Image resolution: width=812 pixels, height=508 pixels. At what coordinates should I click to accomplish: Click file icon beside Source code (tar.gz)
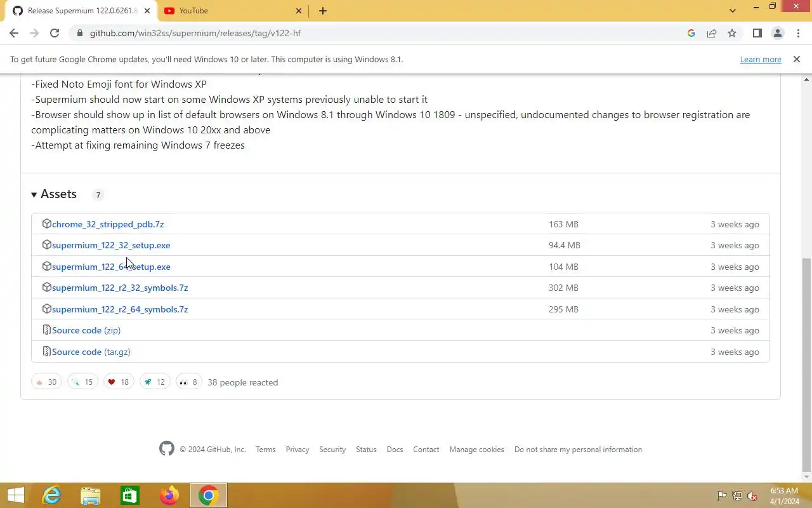coord(46,351)
